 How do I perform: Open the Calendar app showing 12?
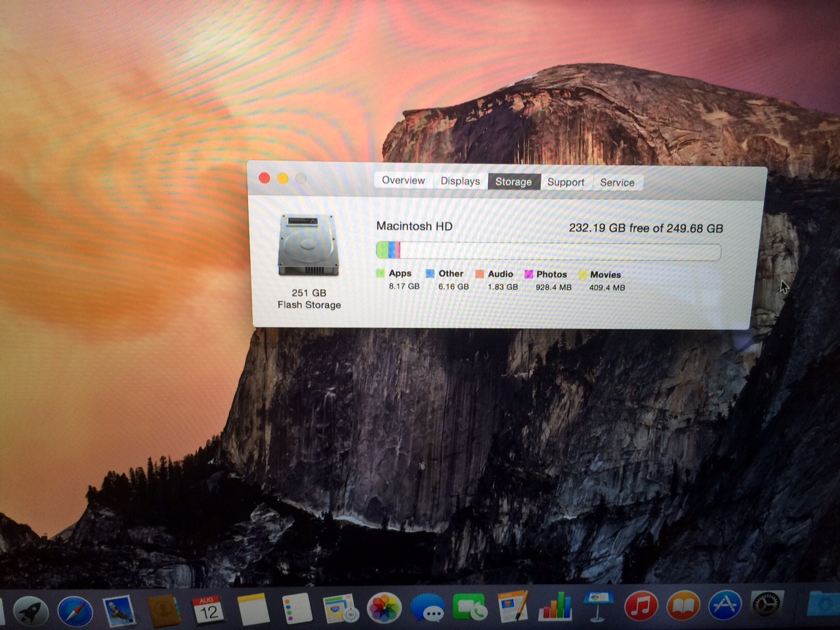tap(208, 610)
